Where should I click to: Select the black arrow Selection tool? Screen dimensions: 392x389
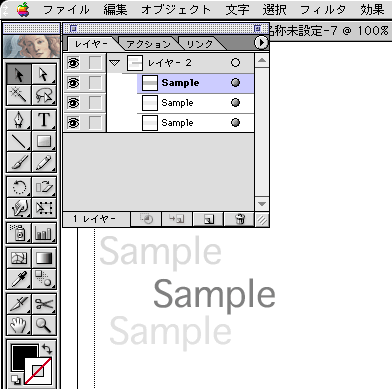pos(19,74)
